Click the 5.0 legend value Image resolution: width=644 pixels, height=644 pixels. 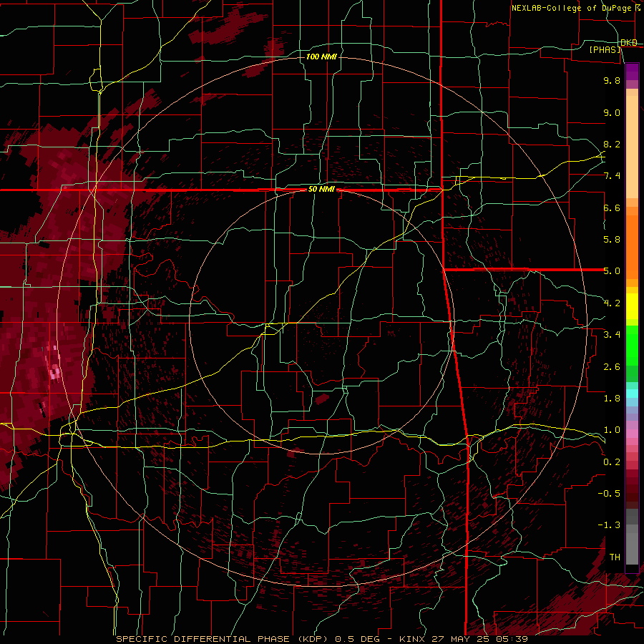[x=612, y=271]
